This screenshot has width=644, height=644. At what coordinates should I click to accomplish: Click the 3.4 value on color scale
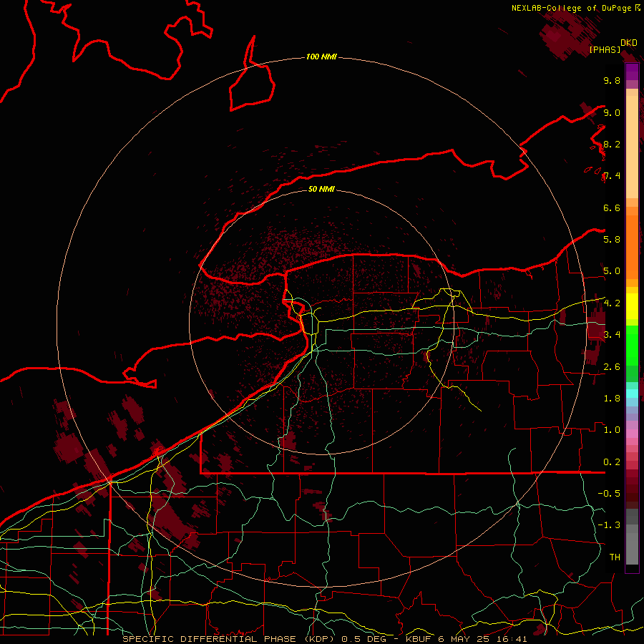point(612,334)
